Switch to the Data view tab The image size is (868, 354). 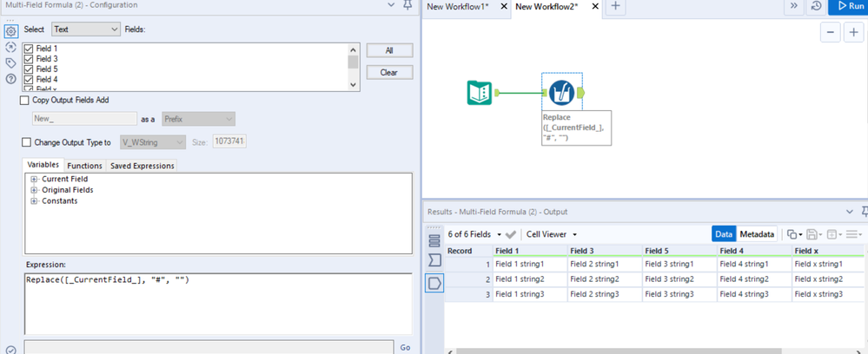724,234
